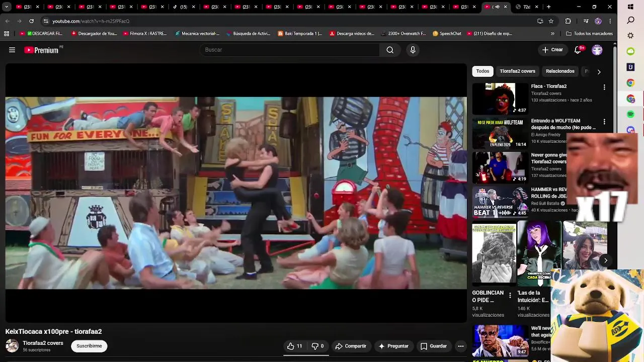The width and height of the screenshot is (644, 362).
Task: Open the Flaca - Tiorafaa2 video thumbnail
Action: pyautogui.click(x=500, y=99)
